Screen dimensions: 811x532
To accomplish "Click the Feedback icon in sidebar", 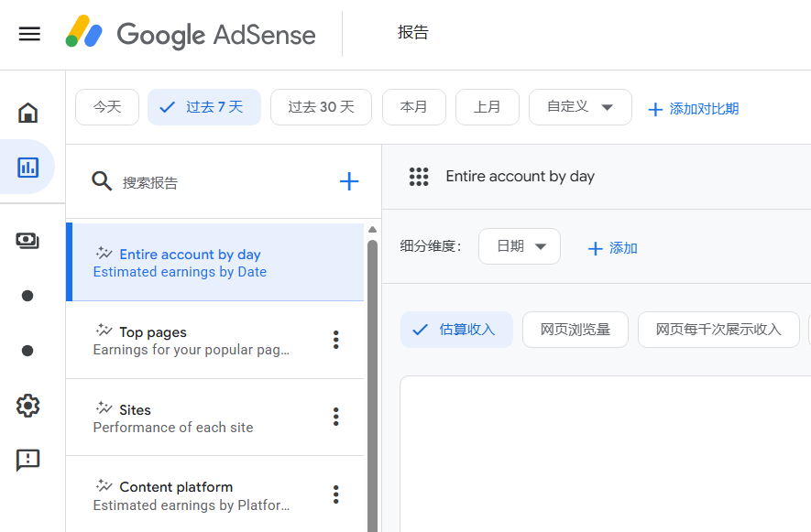I will 27,460.
